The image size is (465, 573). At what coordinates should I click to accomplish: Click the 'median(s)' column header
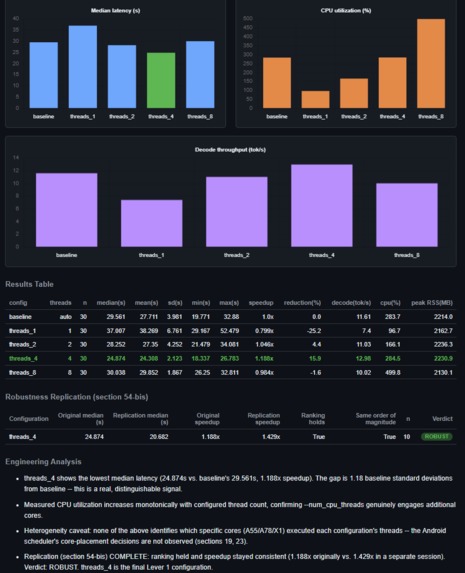pos(111,303)
